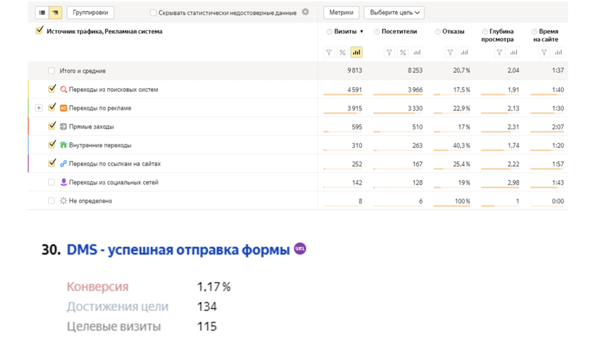Expand the Переходы по рекламе row

point(39,108)
